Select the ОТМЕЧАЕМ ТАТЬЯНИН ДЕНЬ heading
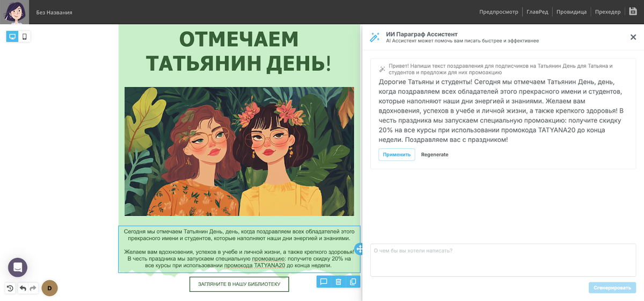The image size is (644, 301). click(x=239, y=51)
